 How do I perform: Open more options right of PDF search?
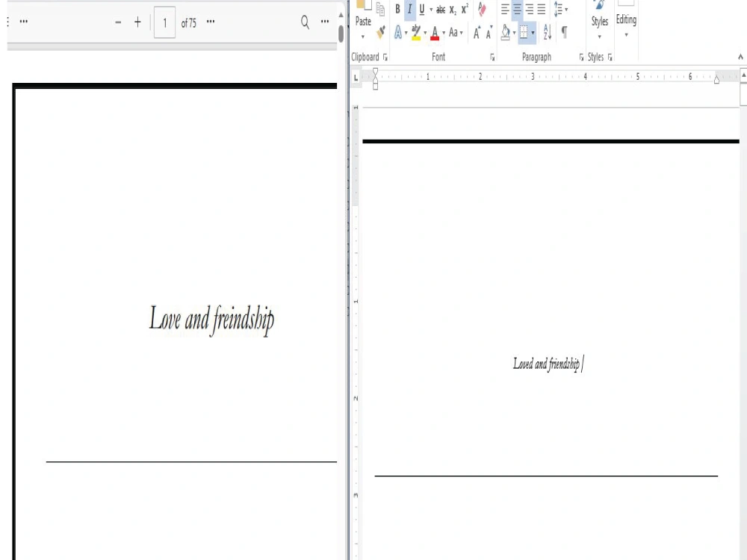[x=325, y=22]
